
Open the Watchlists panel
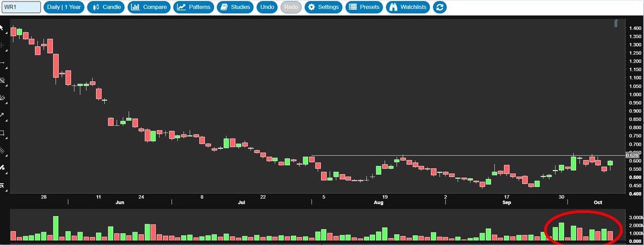pos(408,8)
